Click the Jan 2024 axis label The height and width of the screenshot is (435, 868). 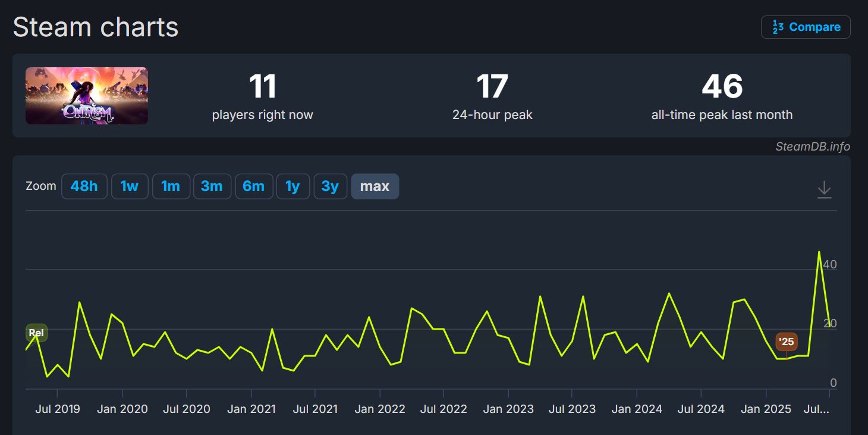point(637,409)
